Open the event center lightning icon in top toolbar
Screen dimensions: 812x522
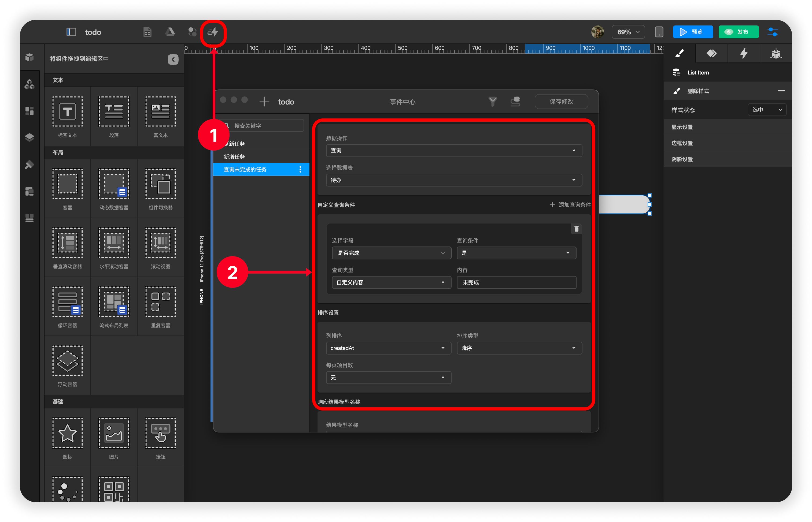213,32
